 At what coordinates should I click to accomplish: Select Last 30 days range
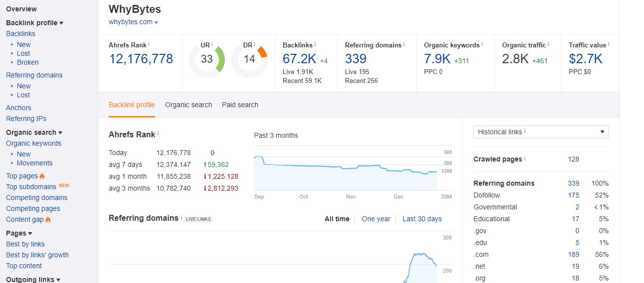[x=422, y=219]
